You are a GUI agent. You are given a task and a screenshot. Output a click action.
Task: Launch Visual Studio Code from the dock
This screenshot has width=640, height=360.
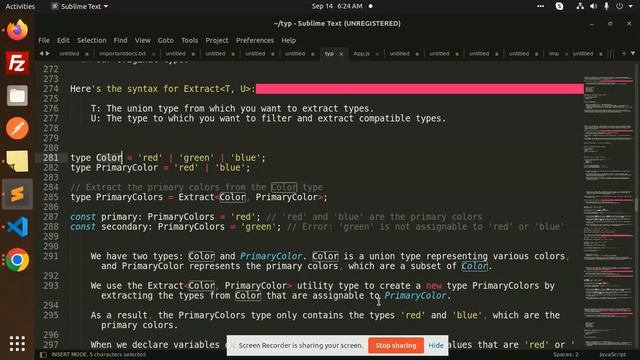(x=17, y=227)
